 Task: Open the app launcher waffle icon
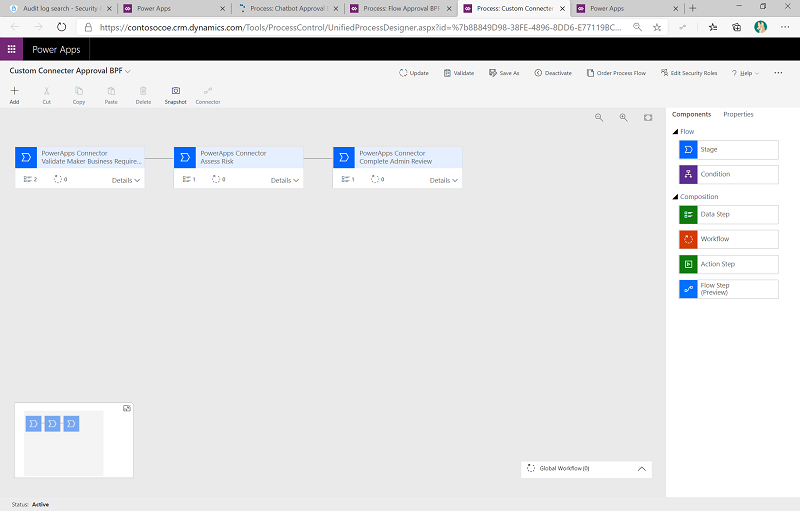coord(11,49)
